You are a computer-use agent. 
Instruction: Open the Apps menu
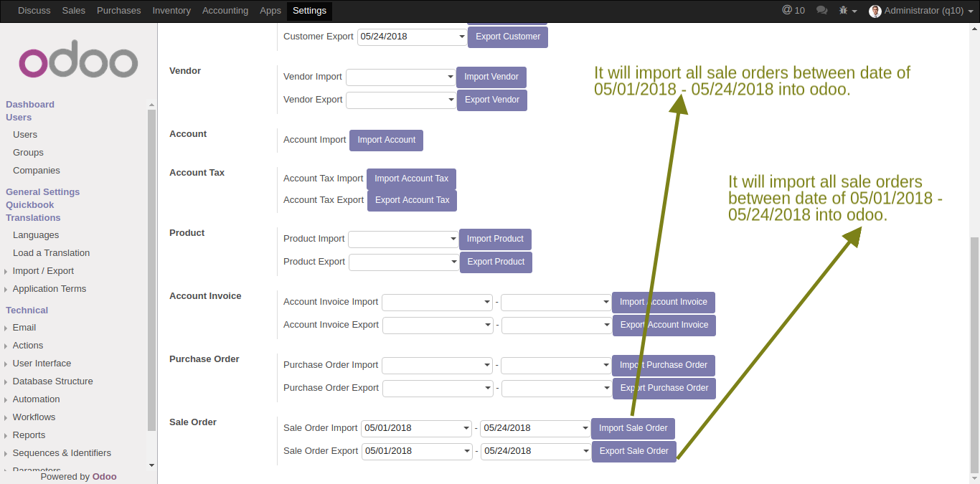(270, 11)
